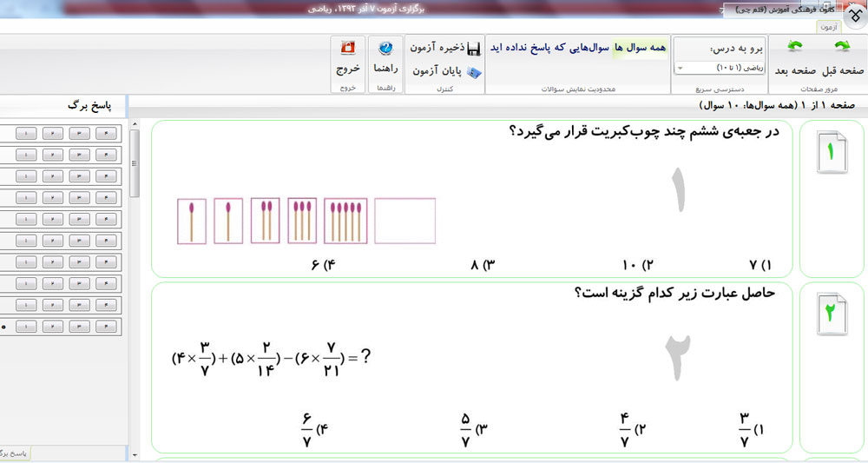Exit the exam using the red خروج icon
The height and width of the screenshot is (463, 868).
(349, 49)
